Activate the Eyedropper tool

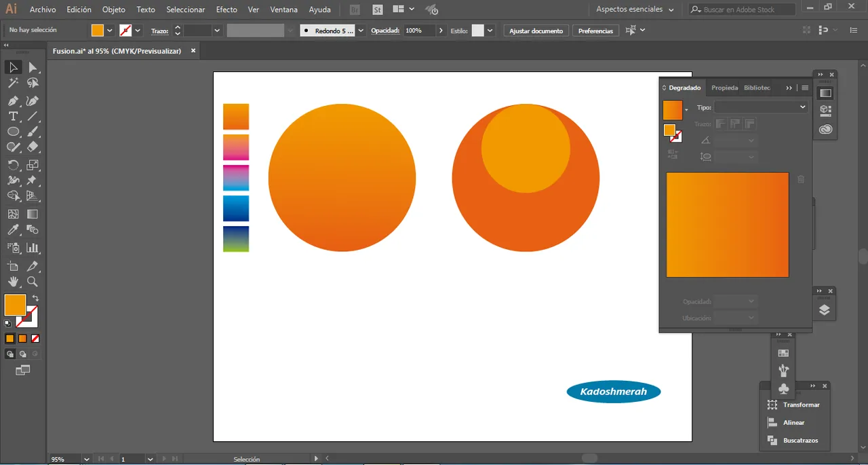(13, 231)
